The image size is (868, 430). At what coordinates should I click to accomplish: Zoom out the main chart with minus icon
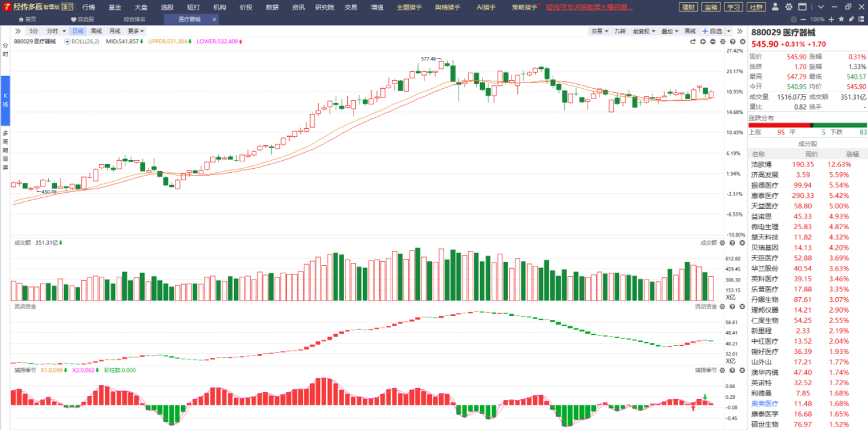[x=712, y=42]
